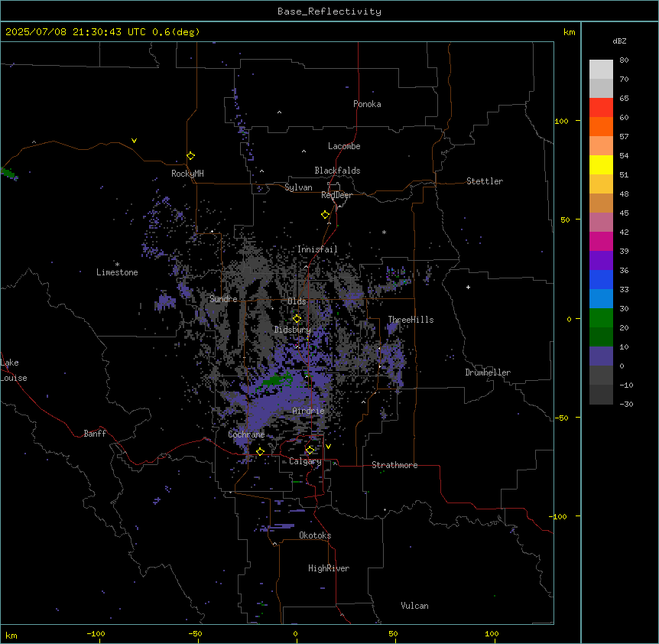Image resolution: width=659 pixels, height=644 pixels.
Task: Click the green echo patch at the far west edge
Action: pos(8,172)
